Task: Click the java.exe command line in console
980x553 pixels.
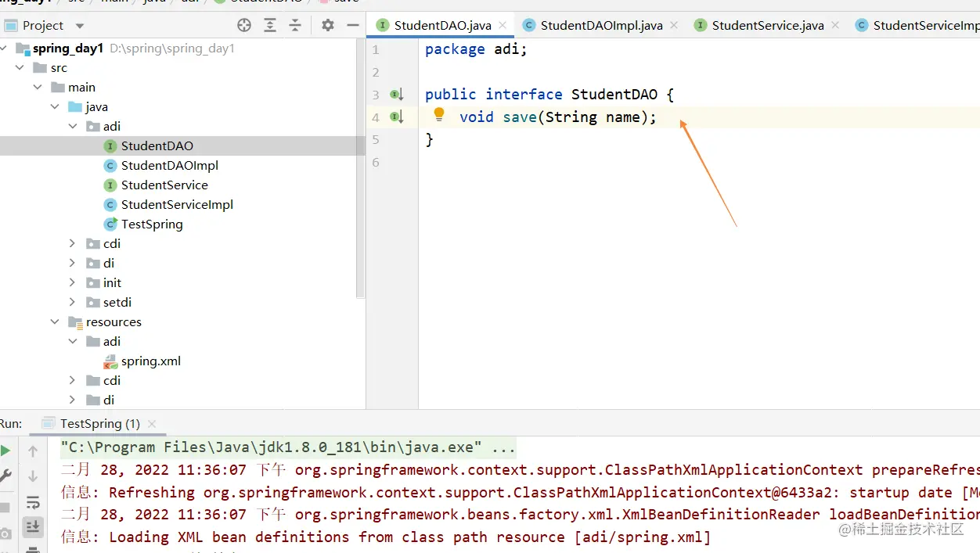Action: coord(288,448)
